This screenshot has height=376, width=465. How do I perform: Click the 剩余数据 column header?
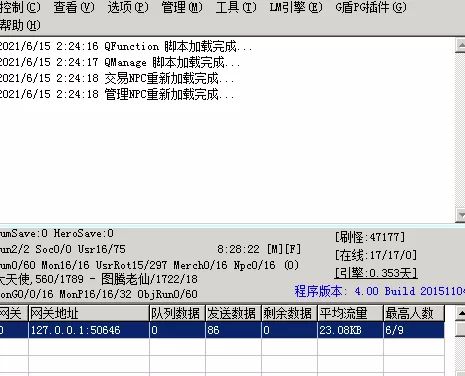pyautogui.click(x=289, y=313)
